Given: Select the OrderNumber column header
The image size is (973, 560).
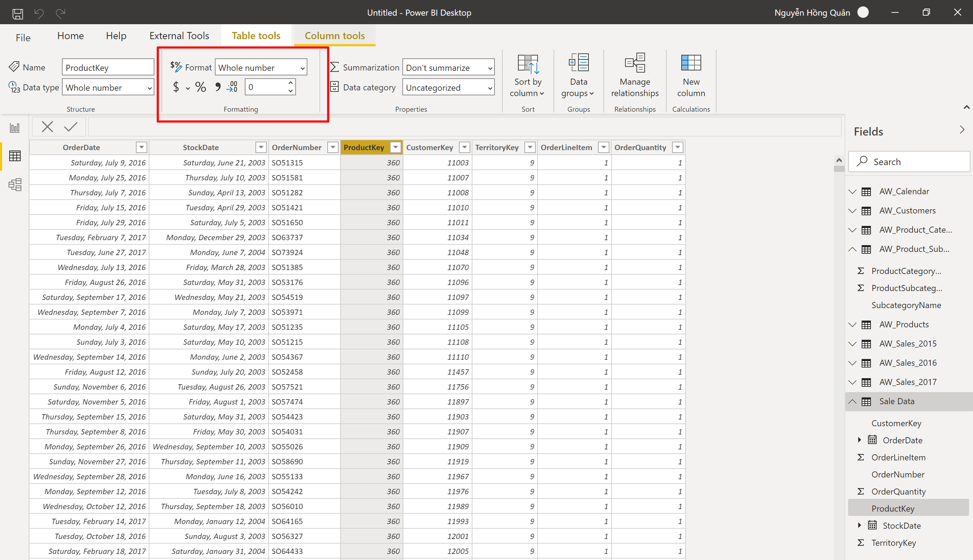Looking at the screenshot, I should click(x=296, y=147).
